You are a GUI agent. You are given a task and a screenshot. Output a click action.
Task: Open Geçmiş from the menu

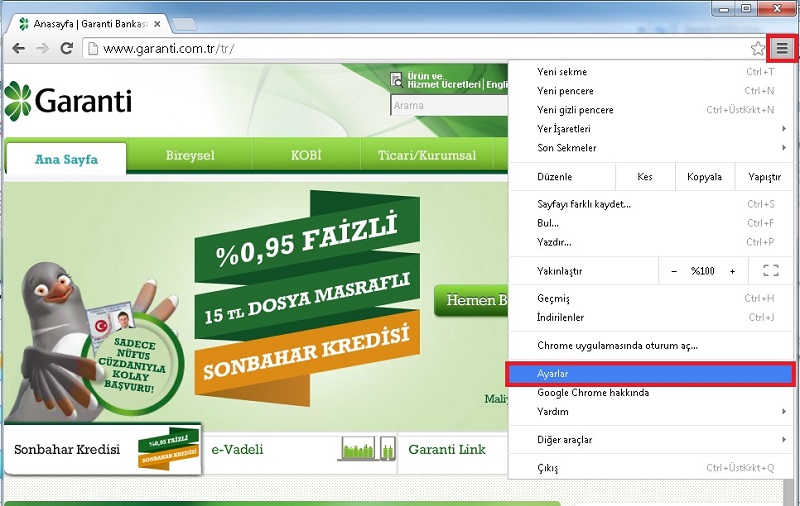point(650,298)
